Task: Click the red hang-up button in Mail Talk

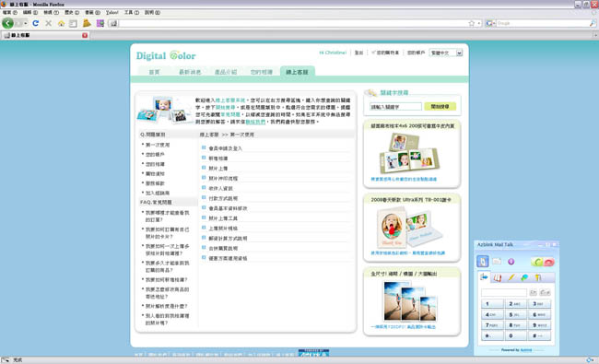Action: 548,262
